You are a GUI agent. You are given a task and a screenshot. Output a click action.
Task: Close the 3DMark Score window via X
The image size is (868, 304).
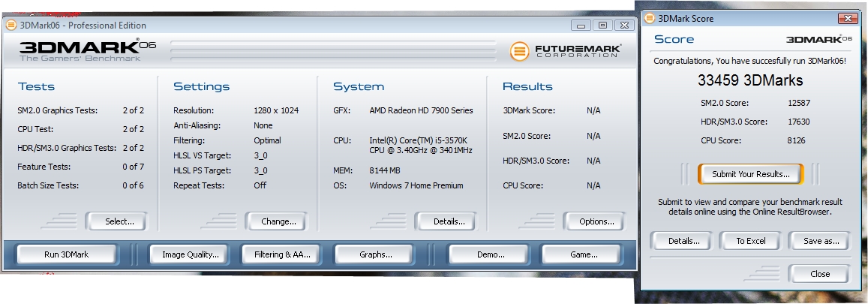(848, 18)
